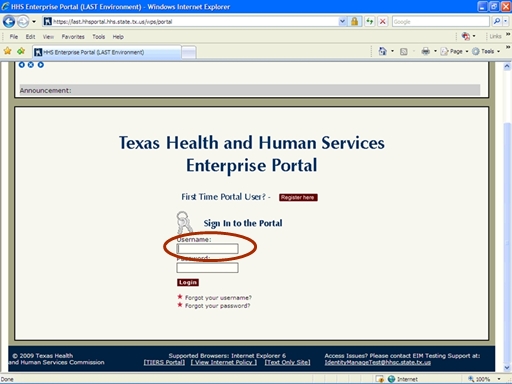Click the IdentityManageTest email link
512x384 pixels.
[378, 362]
